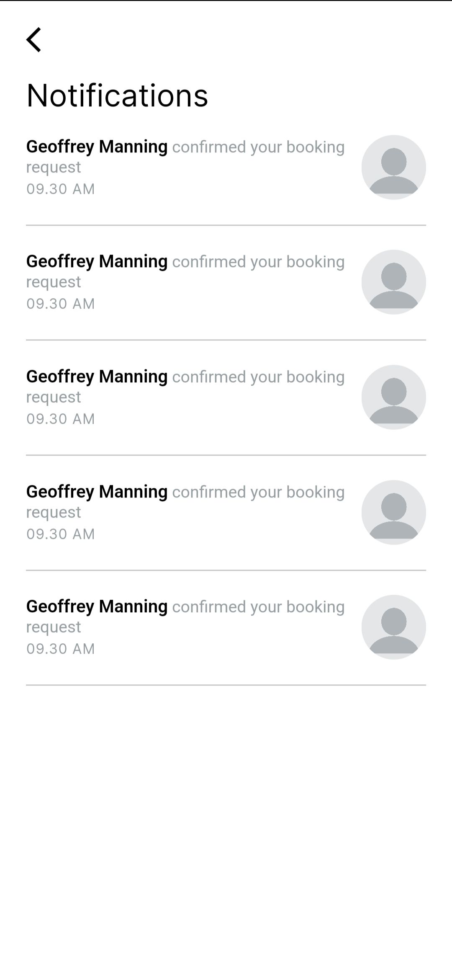Viewport: 452px width, 980px height.
Task: Select the fourth notification's 09.30 AM timestamp
Action: (61, 534)
